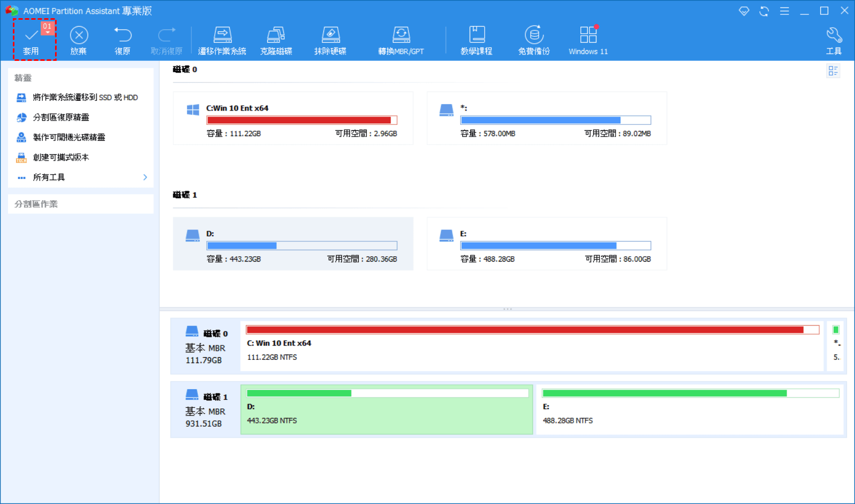Select 磁碟 1 基本 MBR 931.51GB disk block

coord(206,410)
